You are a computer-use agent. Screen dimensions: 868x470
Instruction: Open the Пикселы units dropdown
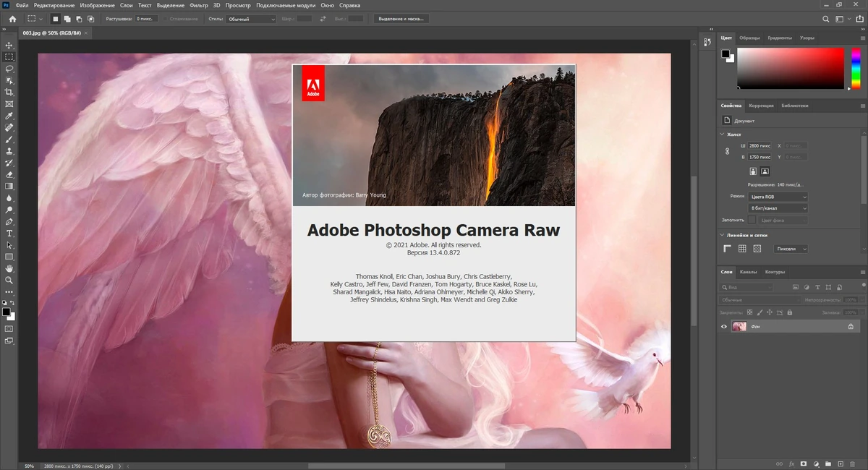click(791, 249)
